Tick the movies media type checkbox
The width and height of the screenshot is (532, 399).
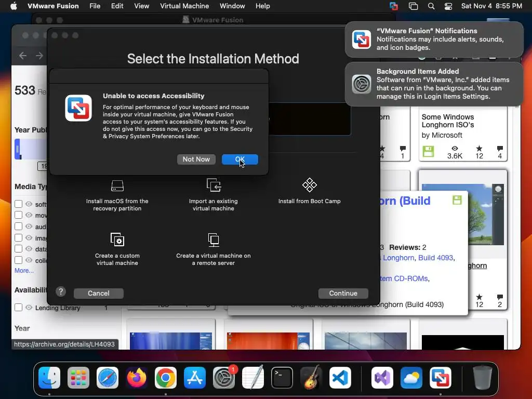18,215
